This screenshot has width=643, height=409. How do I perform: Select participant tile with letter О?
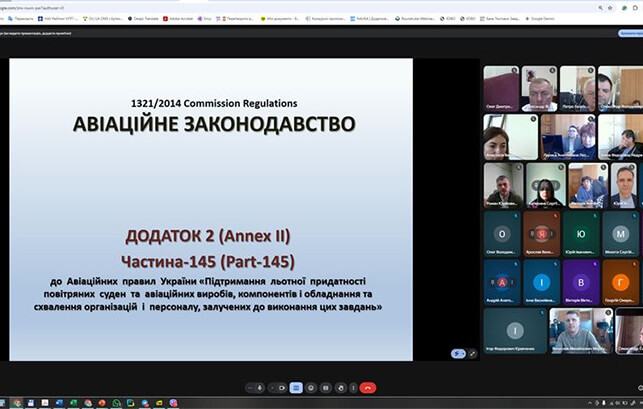pos(502,234)
